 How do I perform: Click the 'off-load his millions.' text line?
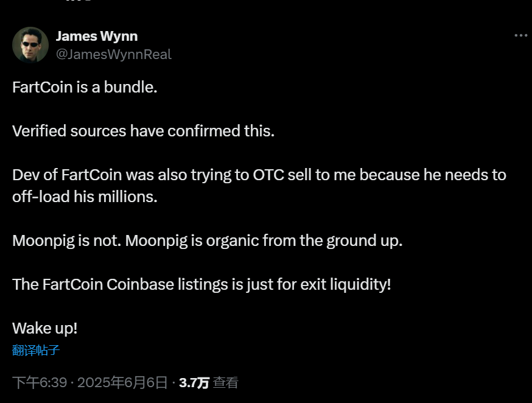pyautogui.click(x=85, y=197)
